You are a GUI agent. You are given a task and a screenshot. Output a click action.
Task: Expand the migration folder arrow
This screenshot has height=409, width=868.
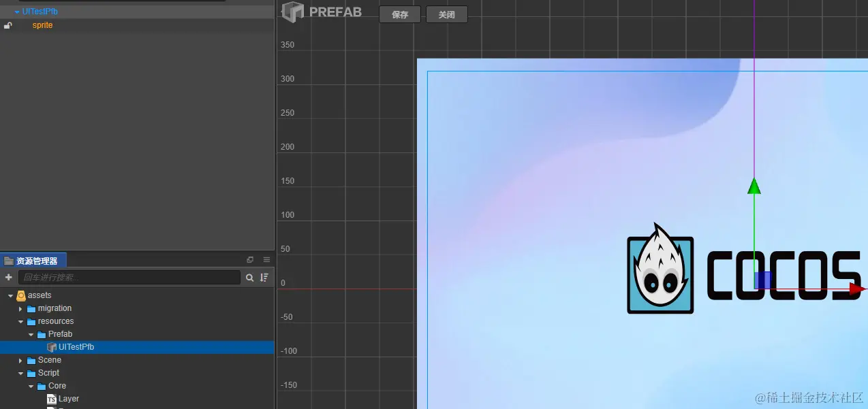[x=20, y=308]
